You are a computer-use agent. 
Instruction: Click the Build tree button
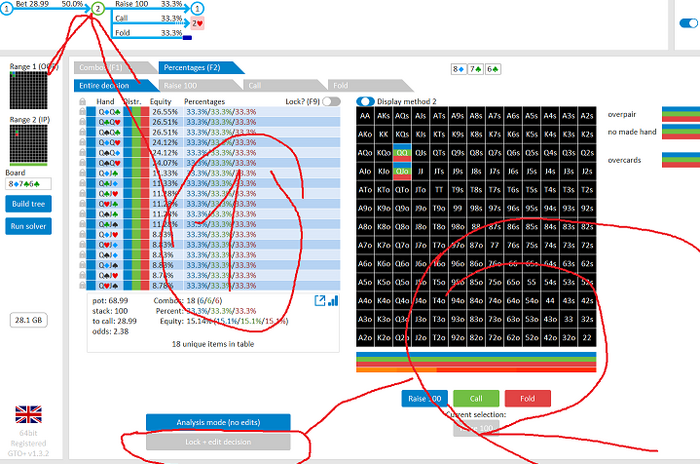(x=29, y=204)
